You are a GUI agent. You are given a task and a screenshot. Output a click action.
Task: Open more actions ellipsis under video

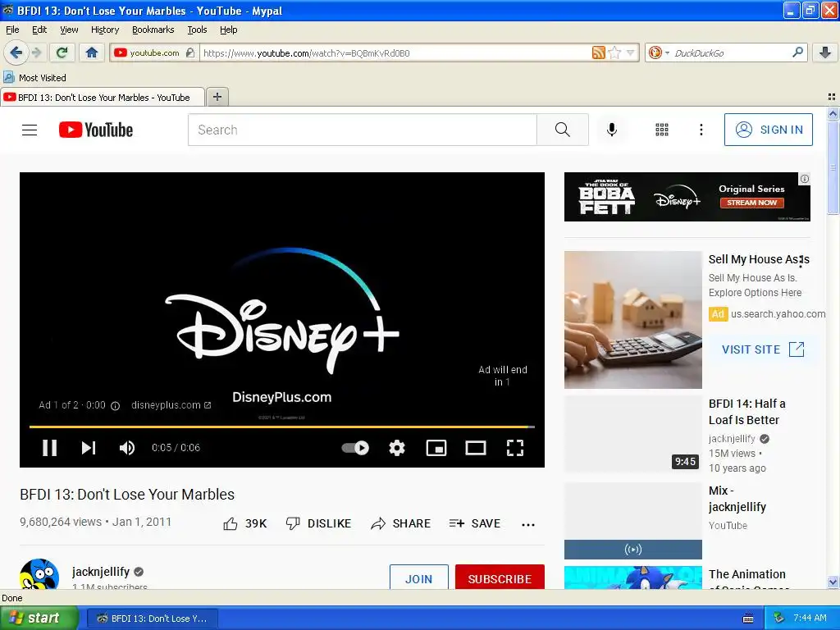point(528,524)
